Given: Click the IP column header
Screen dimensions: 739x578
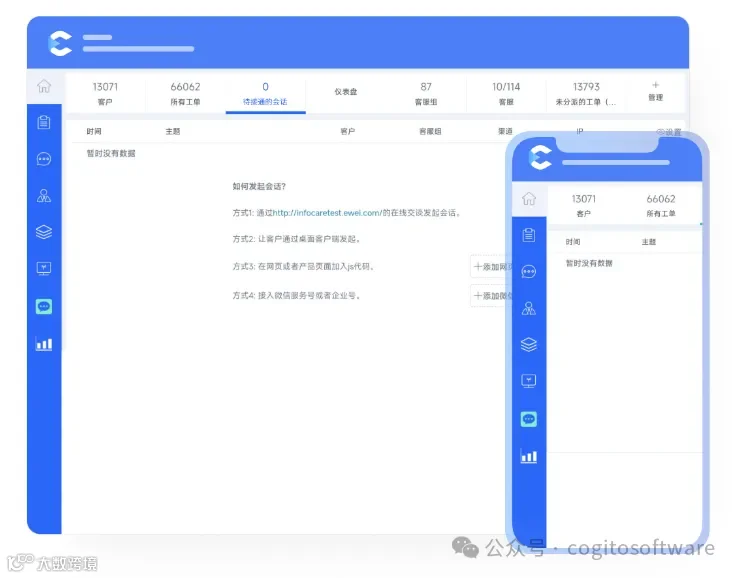Looking at the screenshot, I should (580, 132).
